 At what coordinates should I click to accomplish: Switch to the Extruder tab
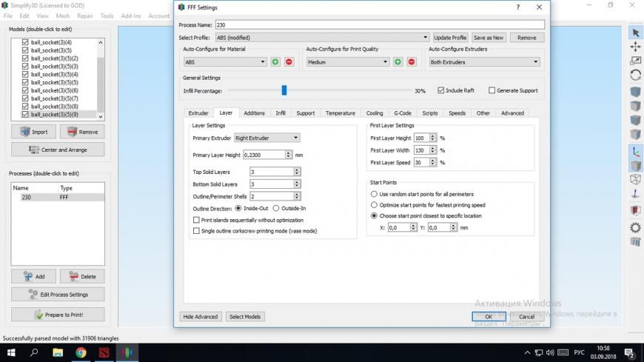coord(198,113)
